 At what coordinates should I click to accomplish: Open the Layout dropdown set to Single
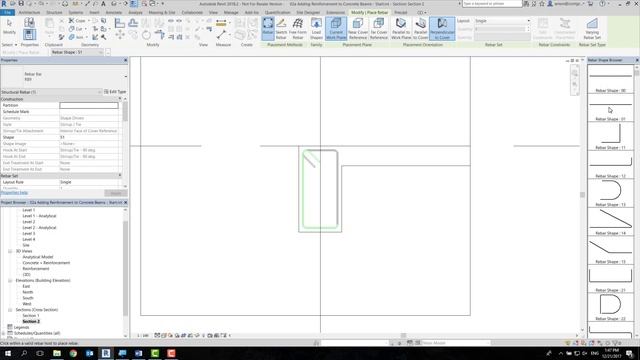(502, 21)
